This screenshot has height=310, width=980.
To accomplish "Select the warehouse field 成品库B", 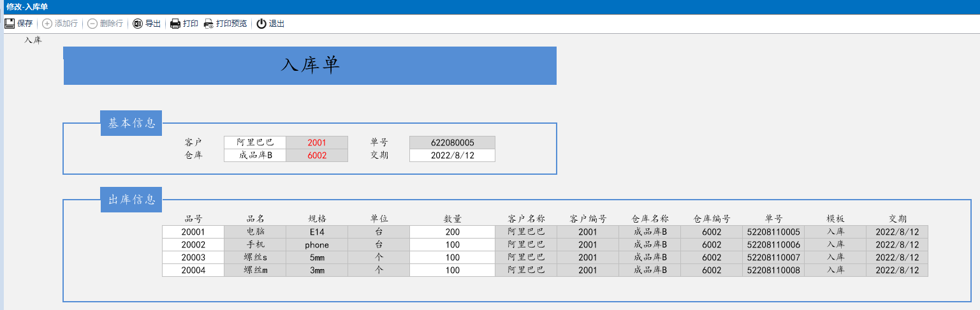I will click(255, 155).
